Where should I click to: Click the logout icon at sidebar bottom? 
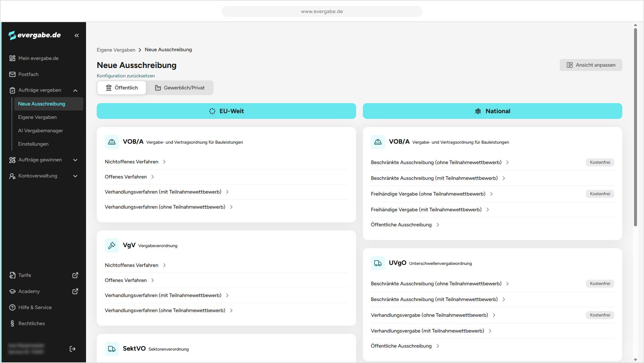point(72,349)
